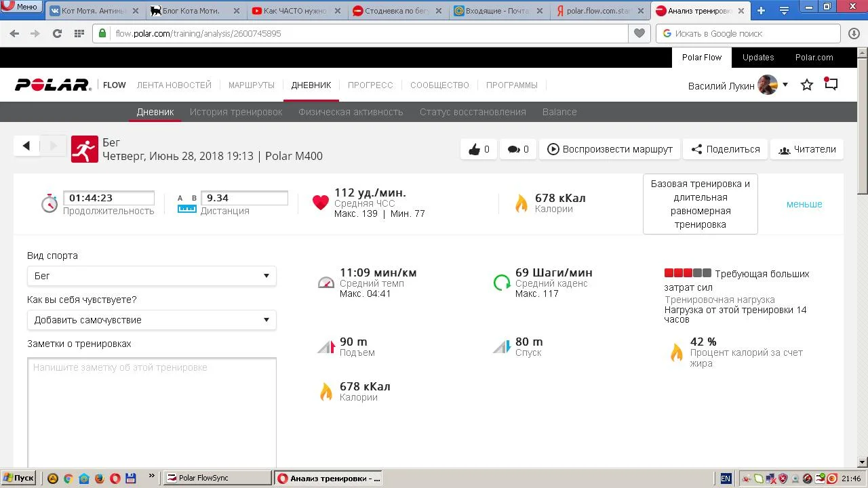
Task: Open user menu next to Василий Лукин
Action: coord(785,85)
